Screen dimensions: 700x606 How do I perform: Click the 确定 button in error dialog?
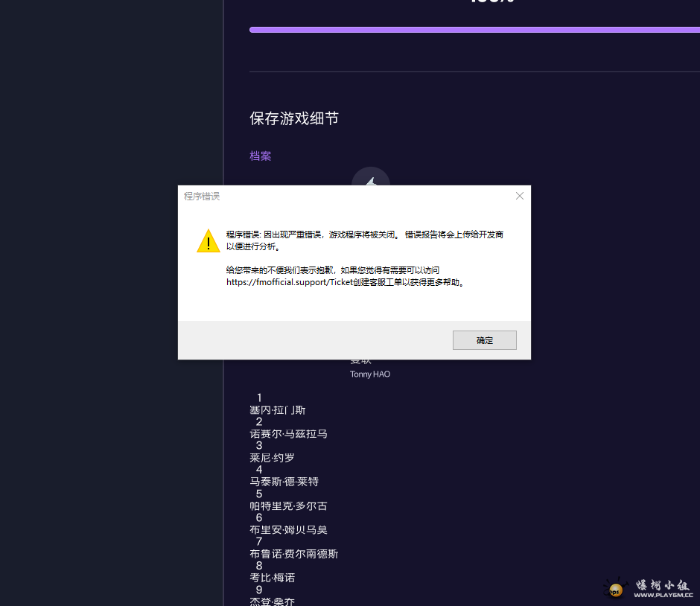pos(484,340)
